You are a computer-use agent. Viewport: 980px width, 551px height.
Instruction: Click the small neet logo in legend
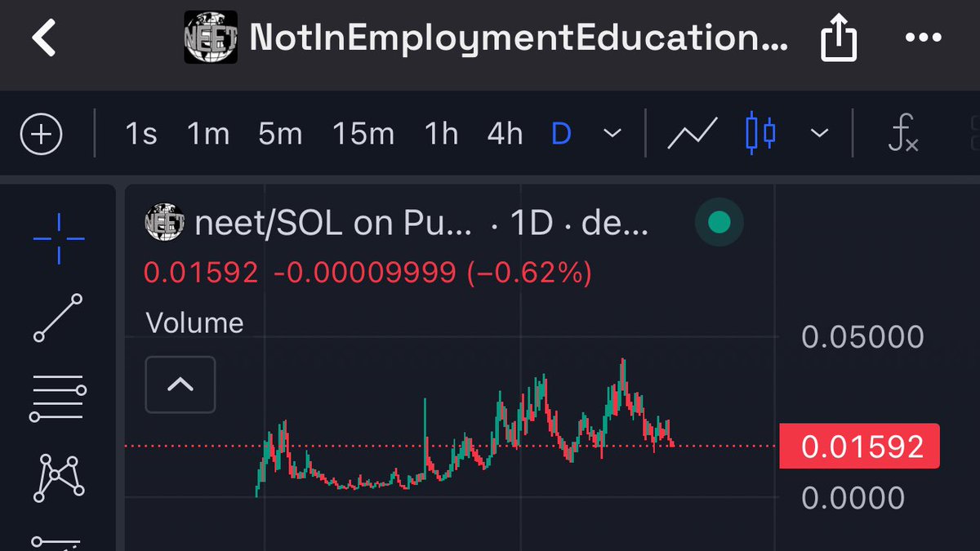pos(164,223)
